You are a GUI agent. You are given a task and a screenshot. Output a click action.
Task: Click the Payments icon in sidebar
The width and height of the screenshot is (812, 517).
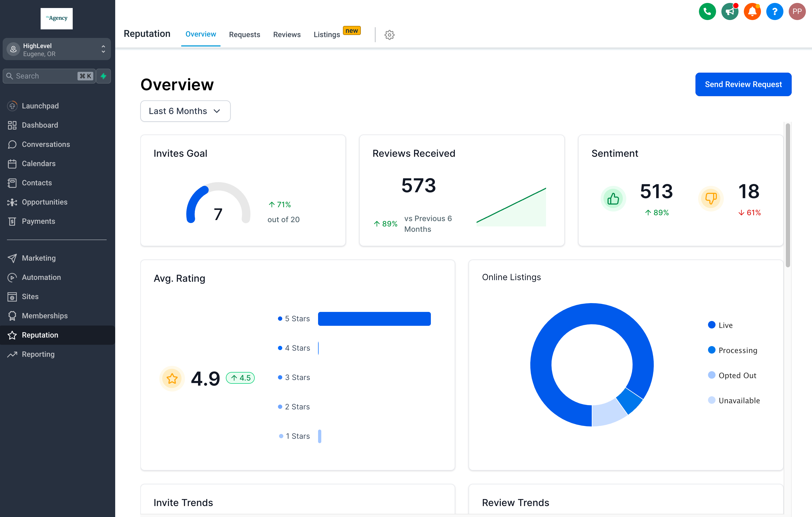[12, 221]
